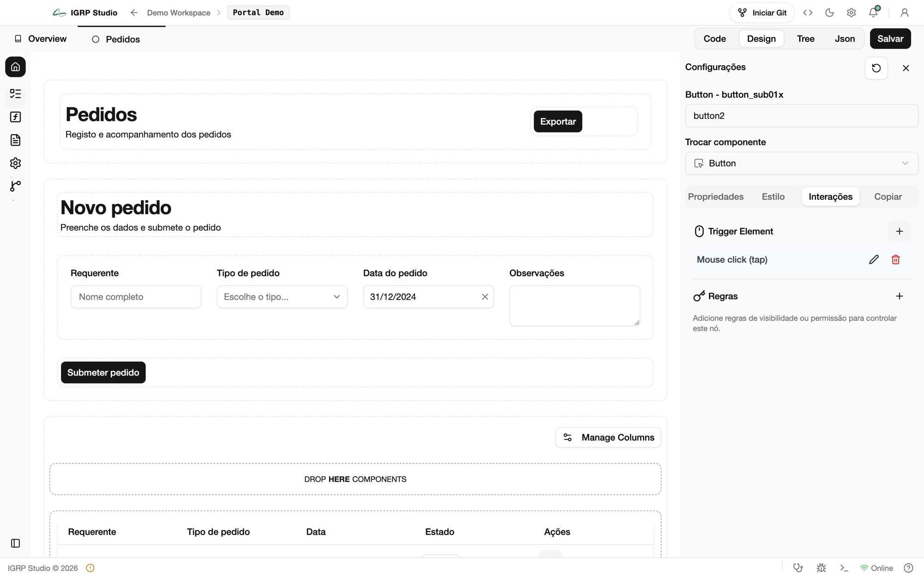This screenshot has height=578, width=924.
Task: Open the document icon in sidebar
Action: pos(15,140)
